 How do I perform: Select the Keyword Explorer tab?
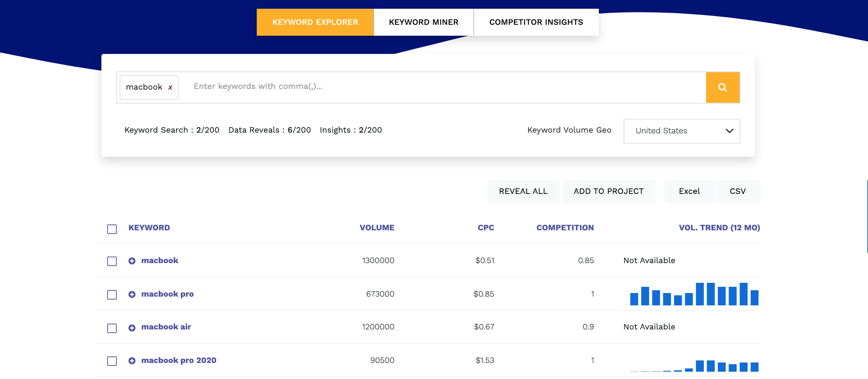click(x=315, y=22)
